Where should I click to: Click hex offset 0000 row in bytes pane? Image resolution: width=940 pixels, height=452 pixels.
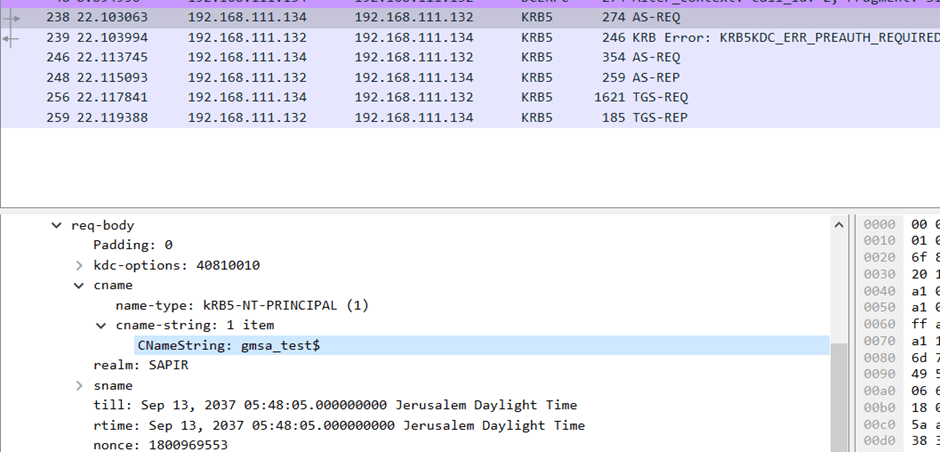coord(880,225)
